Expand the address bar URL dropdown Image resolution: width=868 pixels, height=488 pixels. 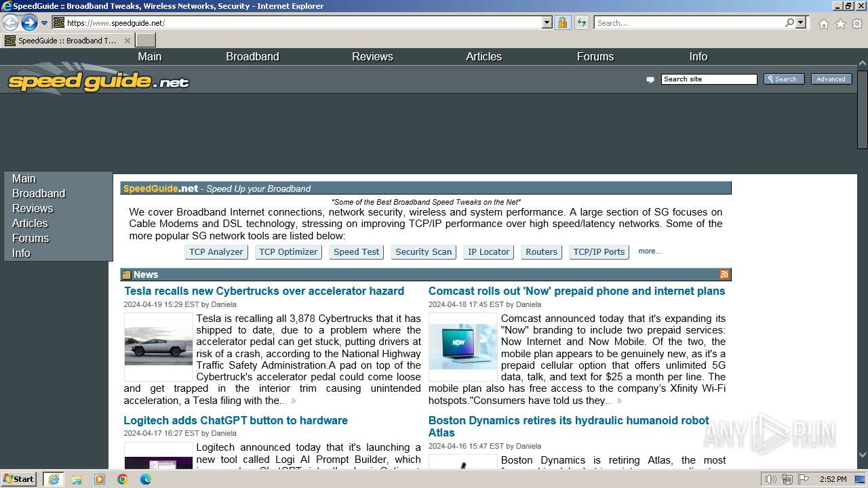tap(547, 23)
